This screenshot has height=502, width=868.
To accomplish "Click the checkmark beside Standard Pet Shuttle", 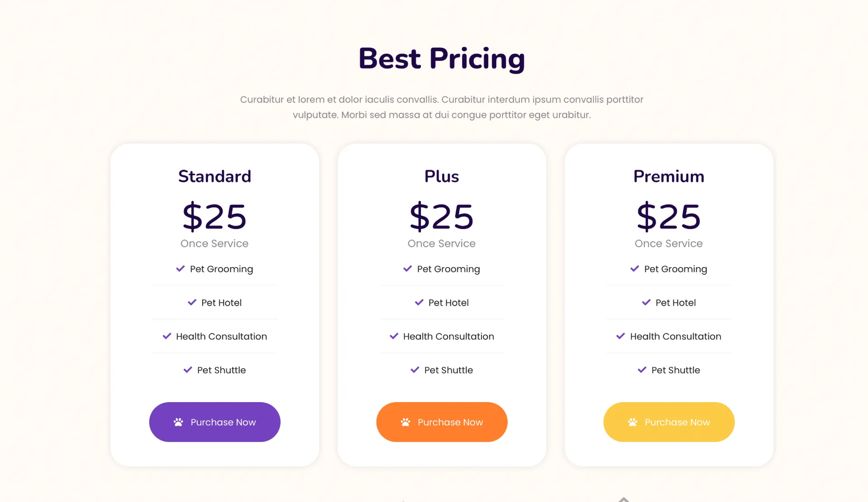I will [x=188, y=370].
